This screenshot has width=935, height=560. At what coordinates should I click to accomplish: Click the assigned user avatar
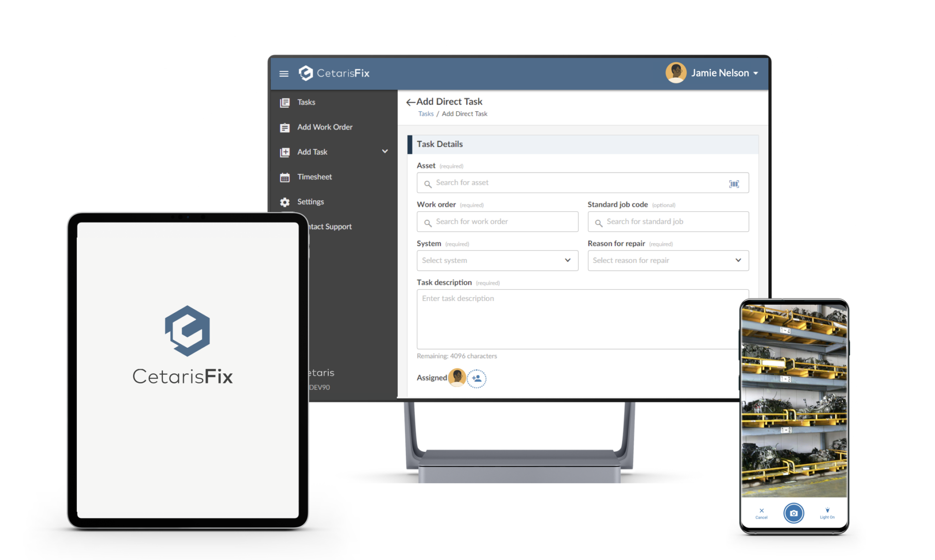[457, 377]
